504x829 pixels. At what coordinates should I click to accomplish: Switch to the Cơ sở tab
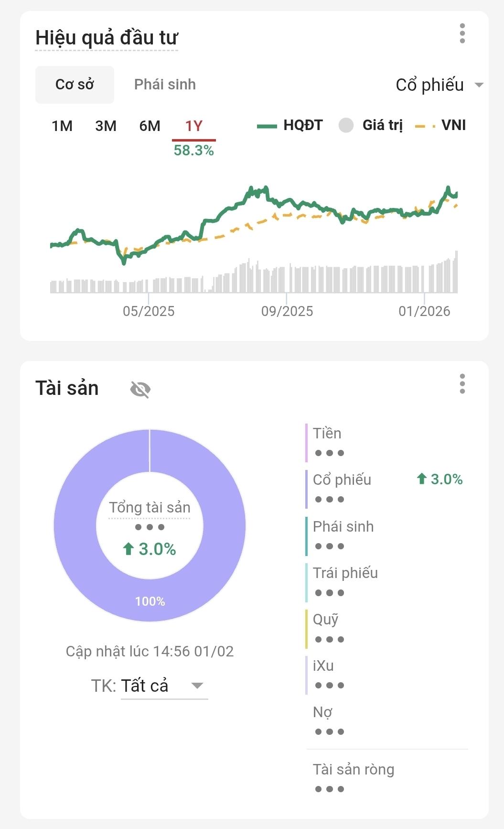75,85
